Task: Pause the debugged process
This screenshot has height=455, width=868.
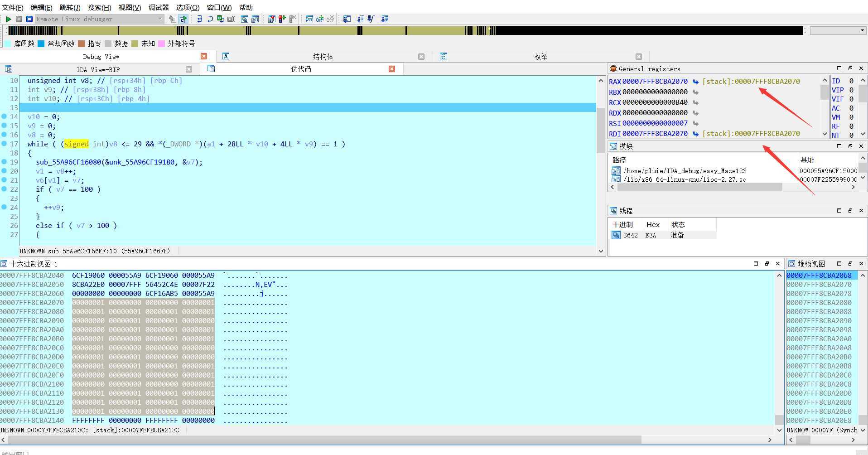Action: 19,19
